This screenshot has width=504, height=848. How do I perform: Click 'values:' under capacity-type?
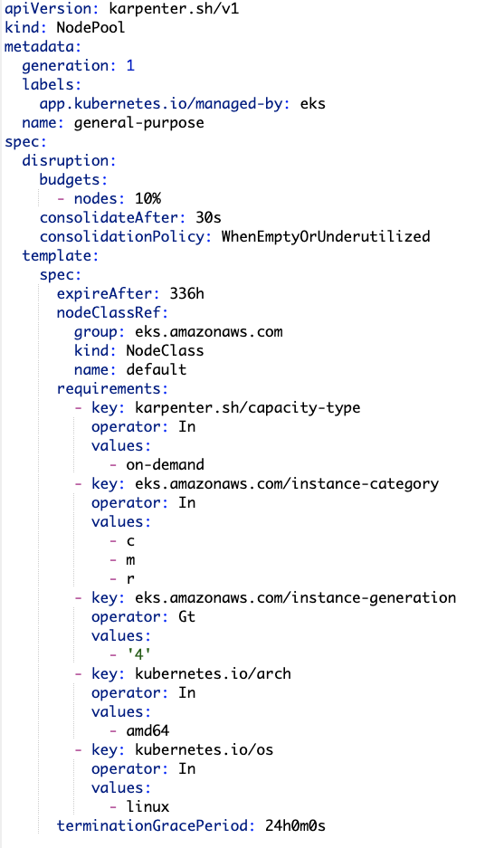click(x=121, y=445)
